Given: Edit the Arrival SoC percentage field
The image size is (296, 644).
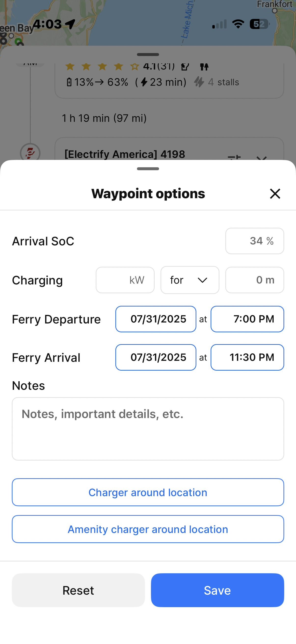Looking at the screenshot, I should (x=255, y=241).
